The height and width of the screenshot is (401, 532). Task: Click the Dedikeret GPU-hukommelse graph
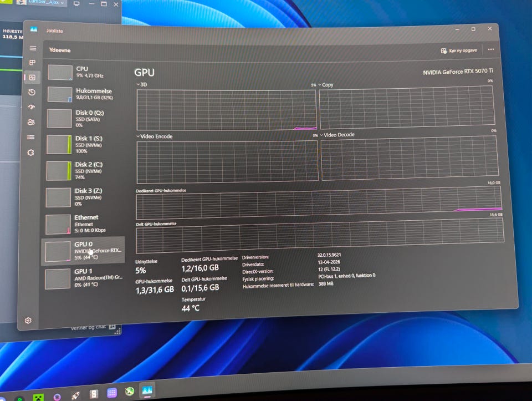[x=319, y=202]
